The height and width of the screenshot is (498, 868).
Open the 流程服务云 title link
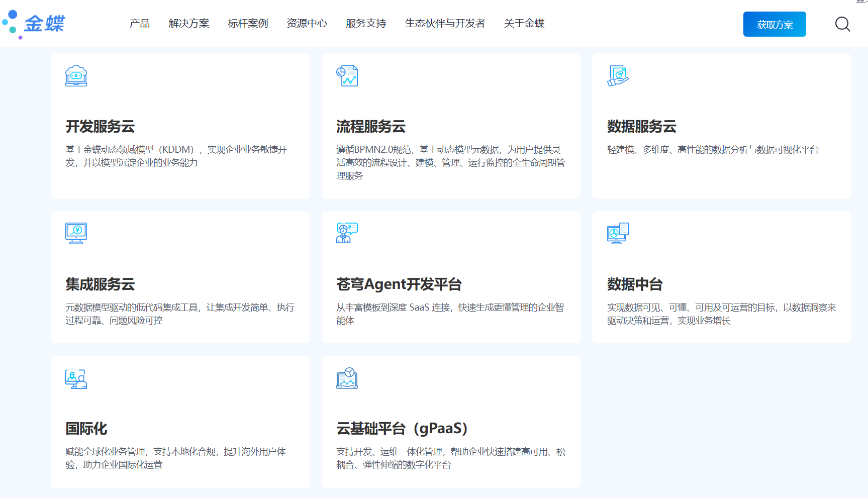(x=371, y=127)
